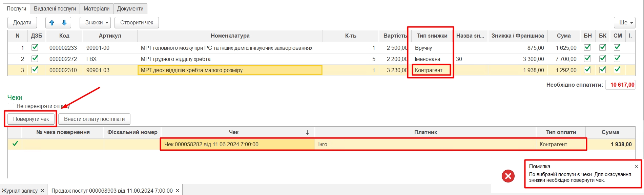644x195 pixels.
Task: Close the Журнал запису tab
Action: (x=42, y=191)
